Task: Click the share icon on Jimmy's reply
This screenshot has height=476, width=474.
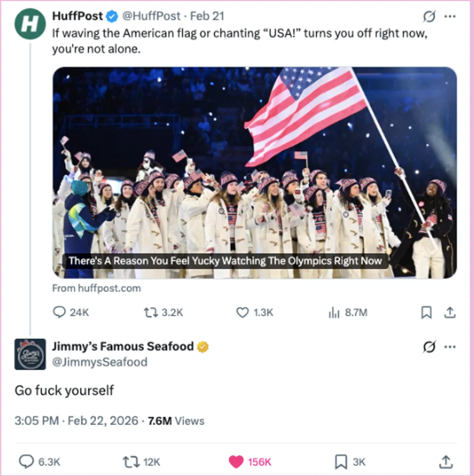Action: tap(447, 462)
